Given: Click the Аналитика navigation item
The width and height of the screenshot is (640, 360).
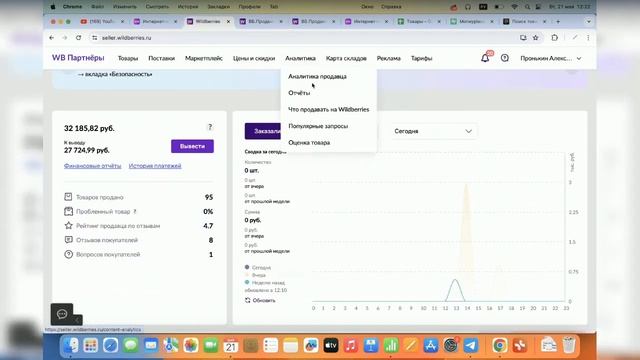Looking at the screenshot, I should click(300, 58).
